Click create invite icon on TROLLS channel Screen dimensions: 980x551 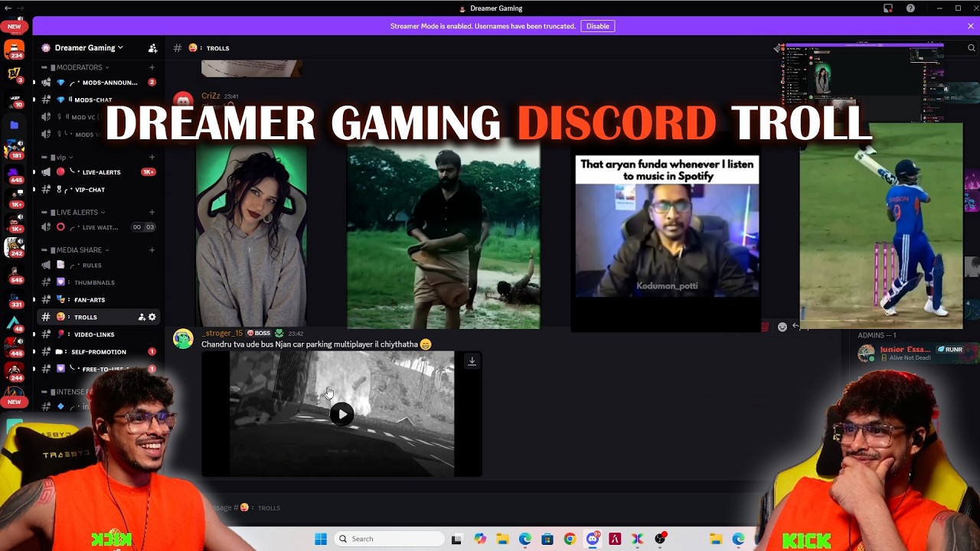point(142,317)
